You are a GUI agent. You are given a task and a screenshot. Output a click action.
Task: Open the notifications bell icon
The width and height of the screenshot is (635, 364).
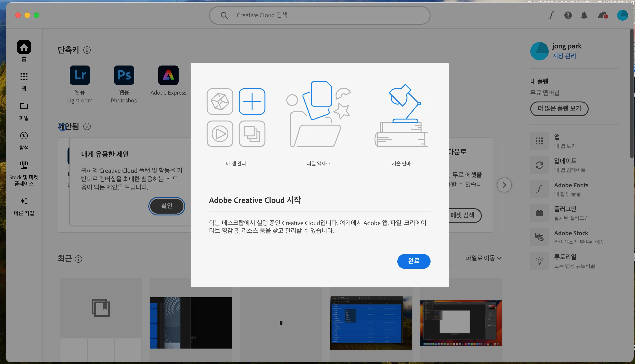(584, 15)
